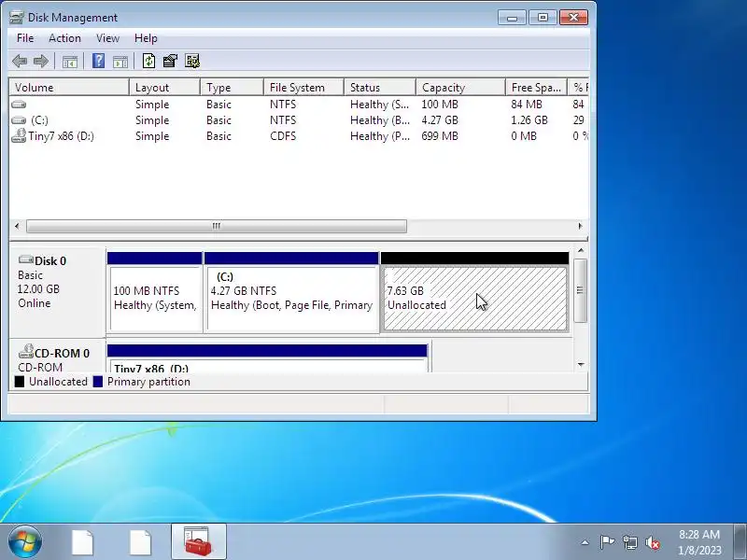Open the File menu
747x560 pixels.
[25, 38]
